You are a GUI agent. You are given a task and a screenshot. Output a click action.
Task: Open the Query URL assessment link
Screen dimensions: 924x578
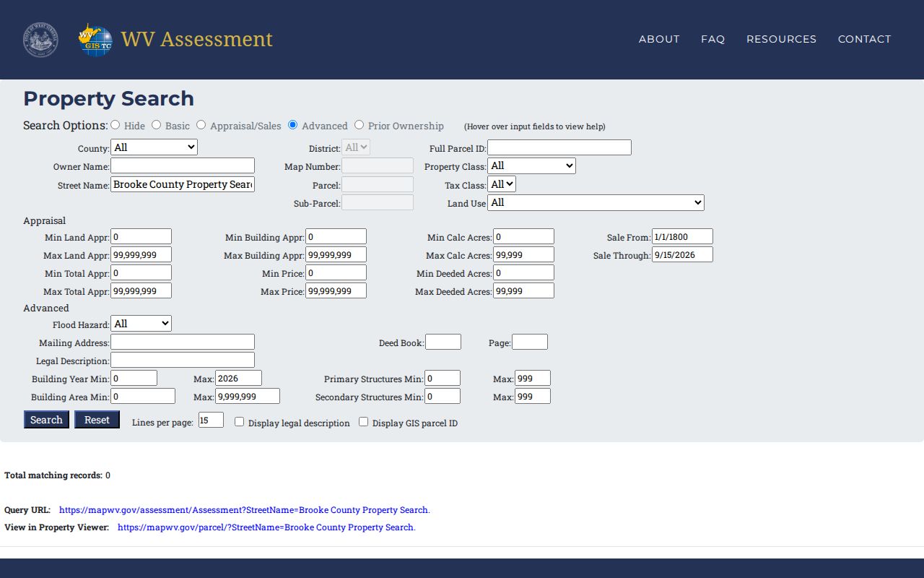[245, 510]
